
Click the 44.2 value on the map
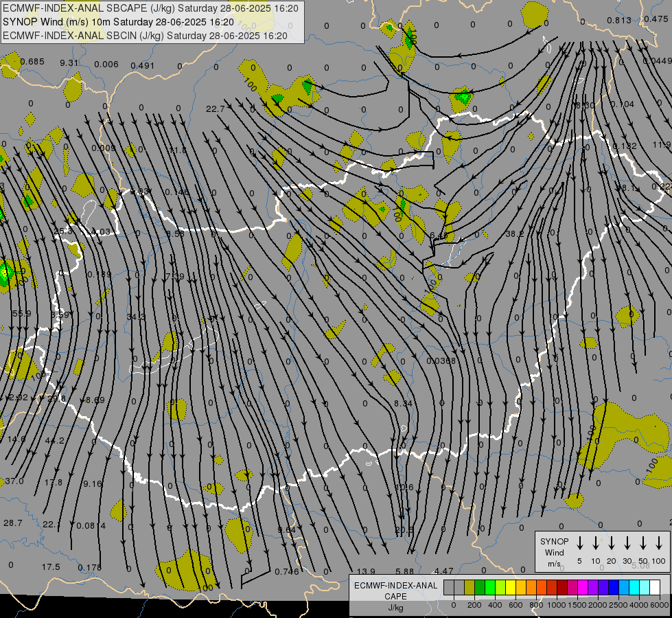[54, 440]
